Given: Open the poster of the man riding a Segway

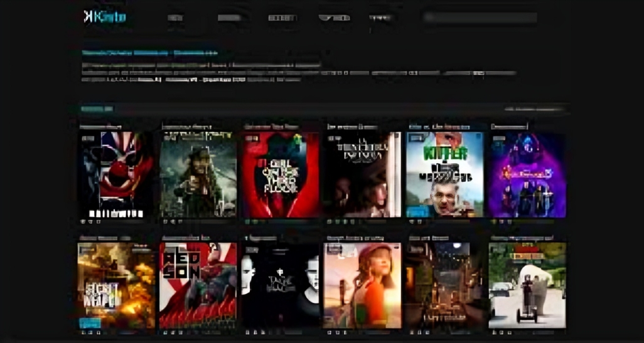Looking at the screenshot, I should click(x=527, y=285).
